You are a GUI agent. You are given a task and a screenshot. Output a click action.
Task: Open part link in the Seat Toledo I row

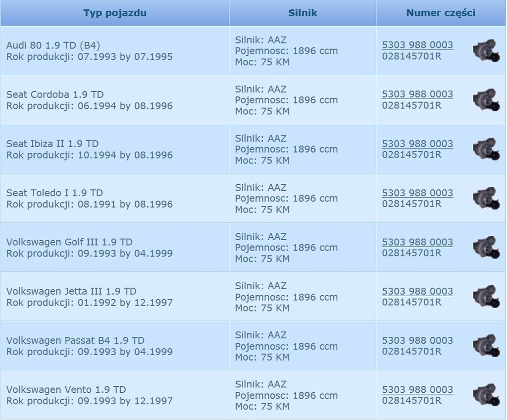click(x=417, y=193)
